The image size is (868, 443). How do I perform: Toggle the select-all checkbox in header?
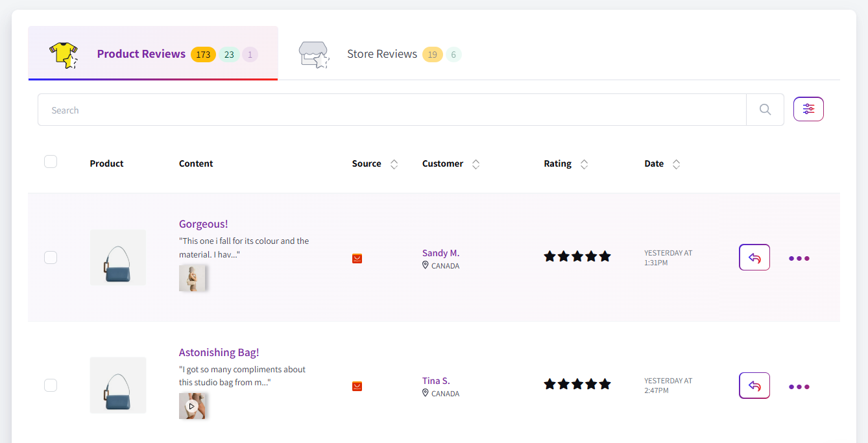point(51,162)
